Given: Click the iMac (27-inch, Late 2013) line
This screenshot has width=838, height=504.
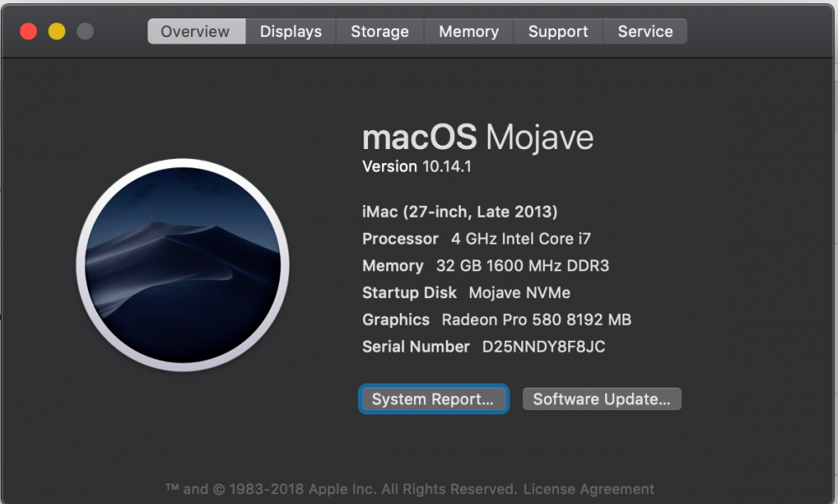Looking at the screenshot, I should pos(459,212).
